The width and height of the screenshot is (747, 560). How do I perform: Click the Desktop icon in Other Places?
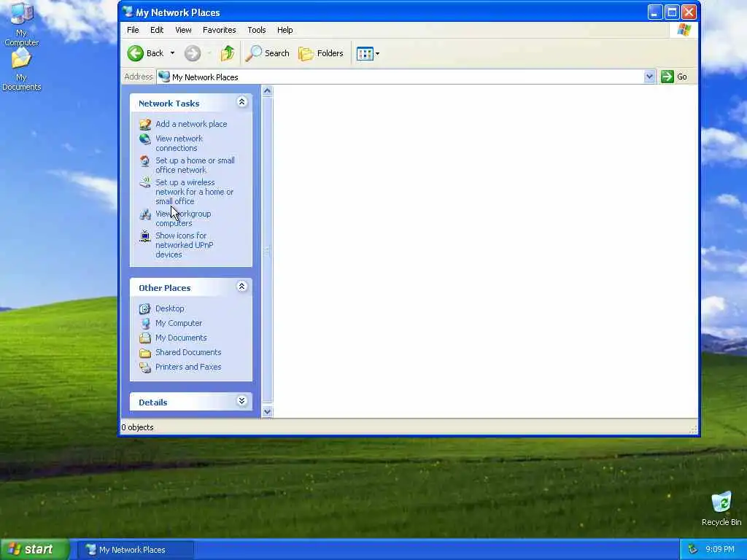145,308
